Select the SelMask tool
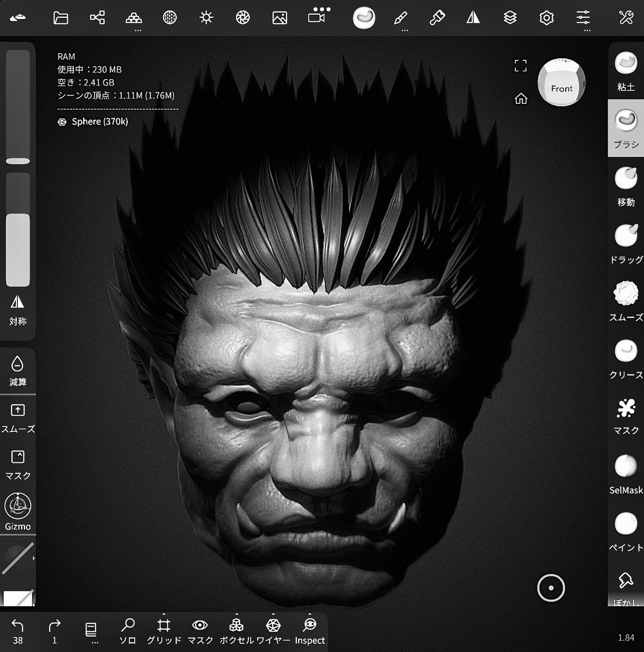 point(626,474)
